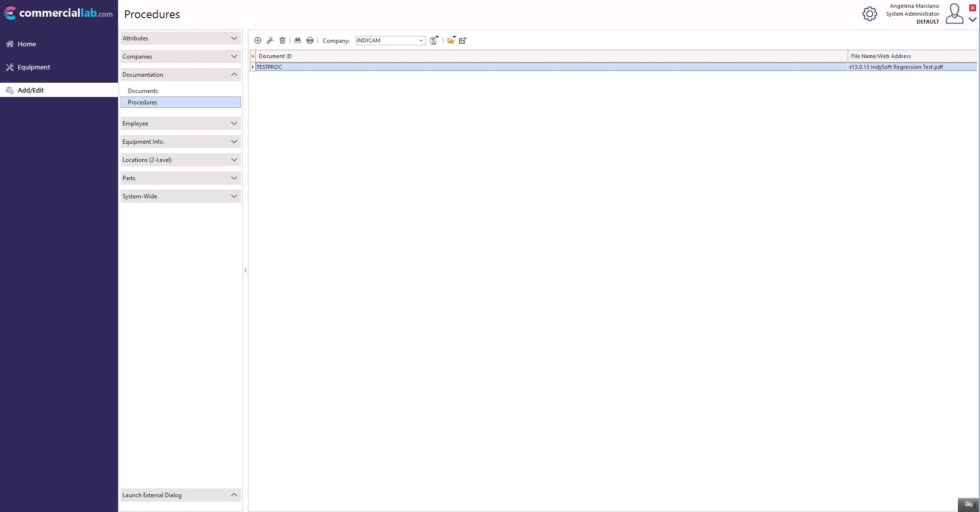Viewport: 980px width, 512px height.
Task: Click the edit wand icon in toolbar
Action: click(x=270, y=40)
